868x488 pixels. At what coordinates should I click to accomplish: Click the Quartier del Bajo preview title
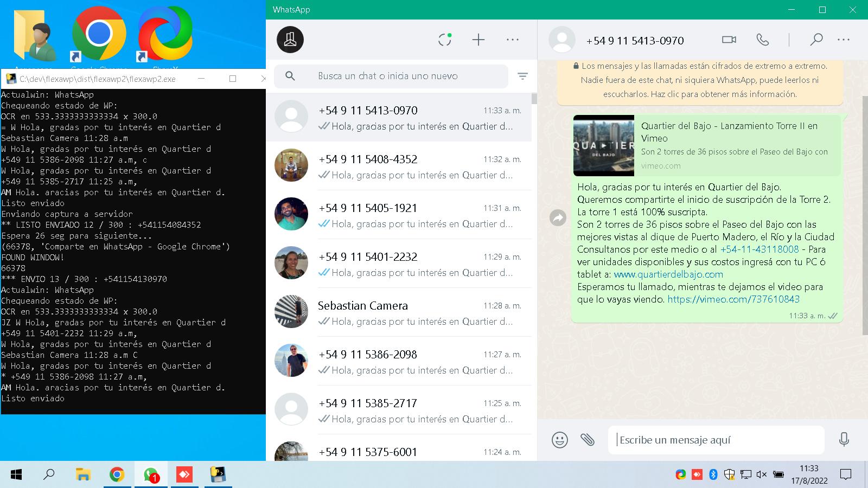(x=729, y=132)
